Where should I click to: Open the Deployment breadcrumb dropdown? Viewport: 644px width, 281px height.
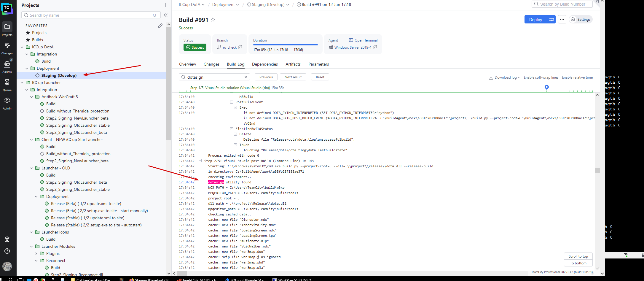pyautogui.click(x=237, y=4)
